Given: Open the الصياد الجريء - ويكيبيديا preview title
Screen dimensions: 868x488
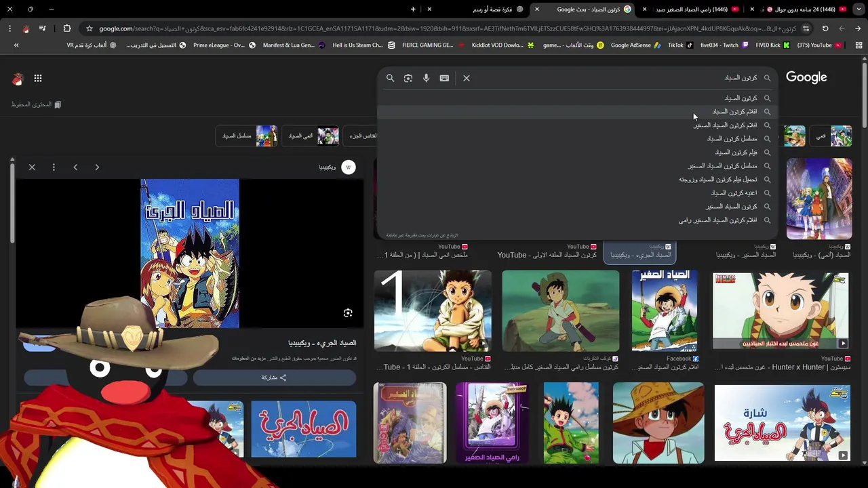Looking at the screenshot, I should pos(322,343).
